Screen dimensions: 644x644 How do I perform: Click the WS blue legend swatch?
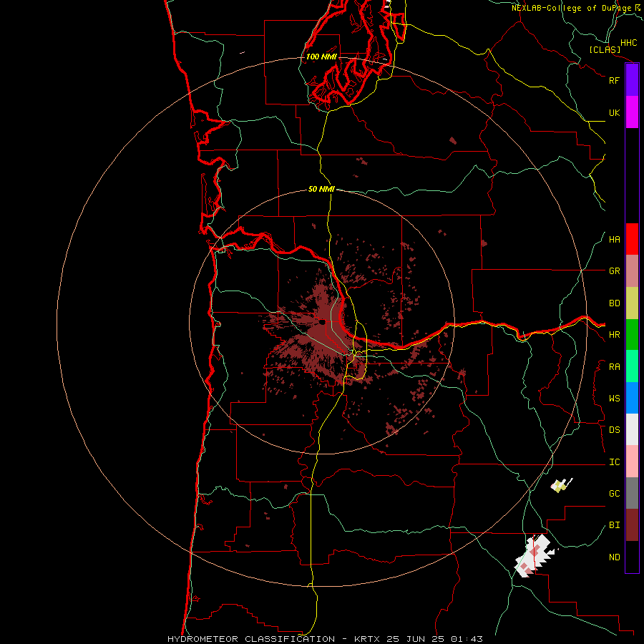click(632, 398)
